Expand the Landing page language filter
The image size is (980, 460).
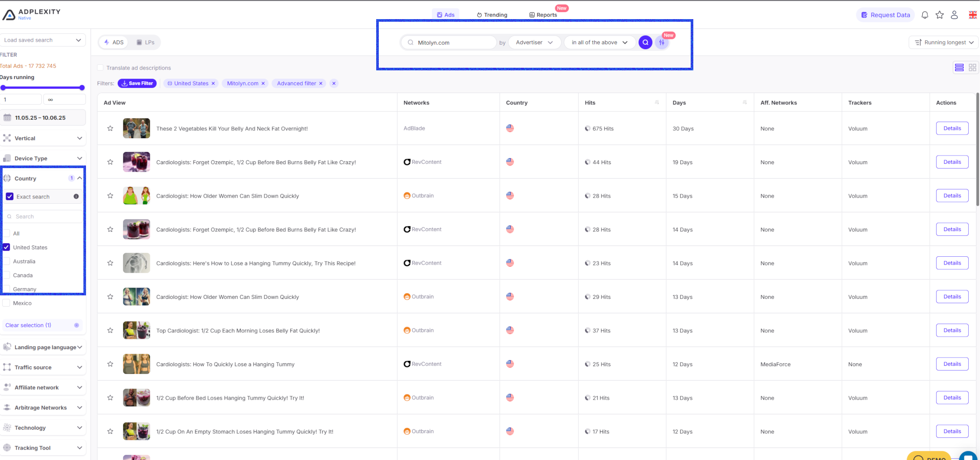(43, 347)
